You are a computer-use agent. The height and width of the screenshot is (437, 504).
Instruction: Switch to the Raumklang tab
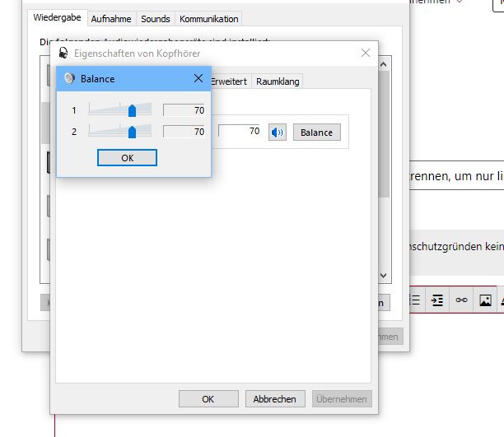tap(278, 81)
